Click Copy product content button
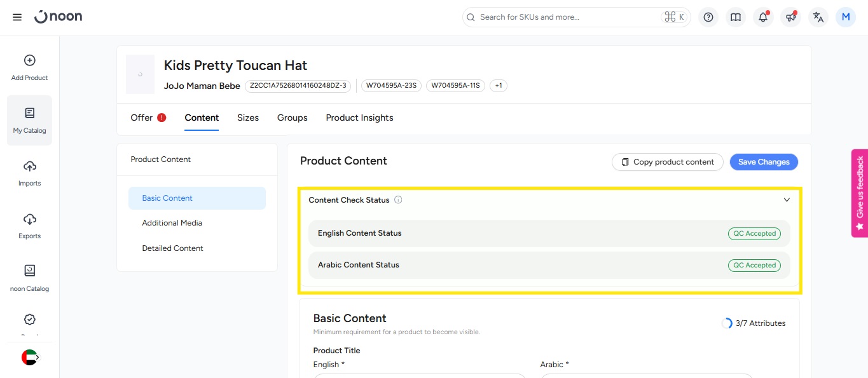 [667, 162]
